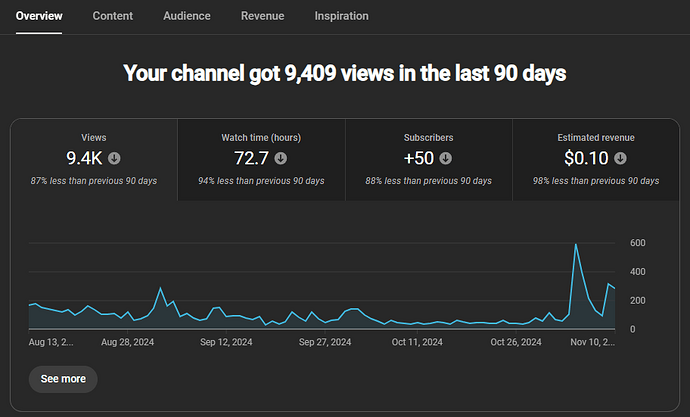This screenshot has height=417, width=690.
Task: Click the "Your channel got 9,409 views" headline
Action: (345, 73)
